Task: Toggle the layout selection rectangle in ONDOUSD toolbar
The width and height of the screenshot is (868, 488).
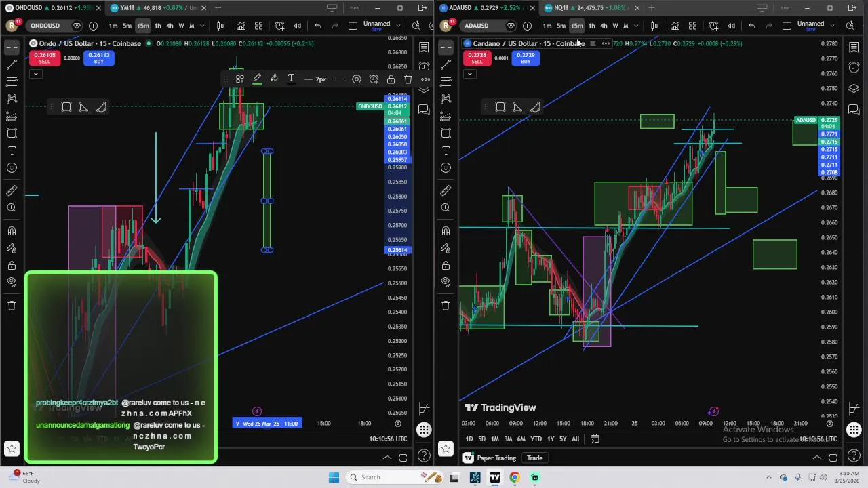Action: point(353,26)
